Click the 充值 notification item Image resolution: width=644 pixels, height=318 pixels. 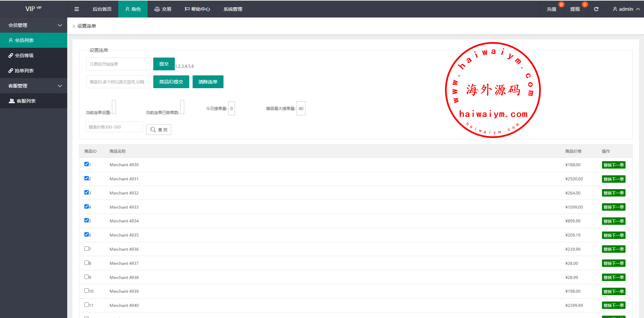(x=551, y=9)
